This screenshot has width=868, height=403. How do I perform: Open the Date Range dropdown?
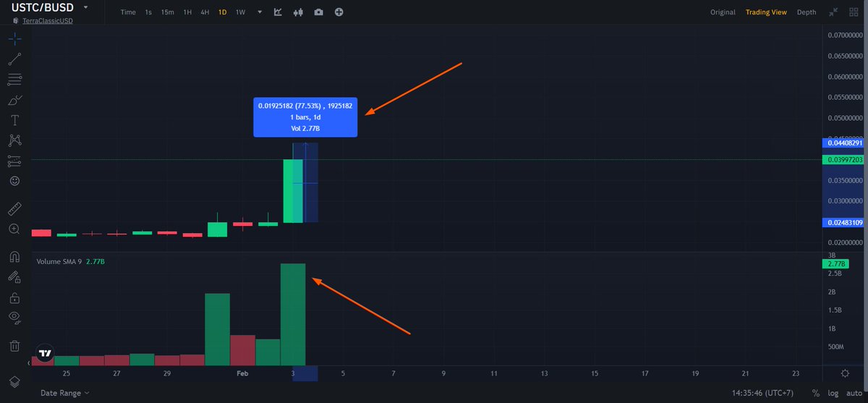click(65, 393)
